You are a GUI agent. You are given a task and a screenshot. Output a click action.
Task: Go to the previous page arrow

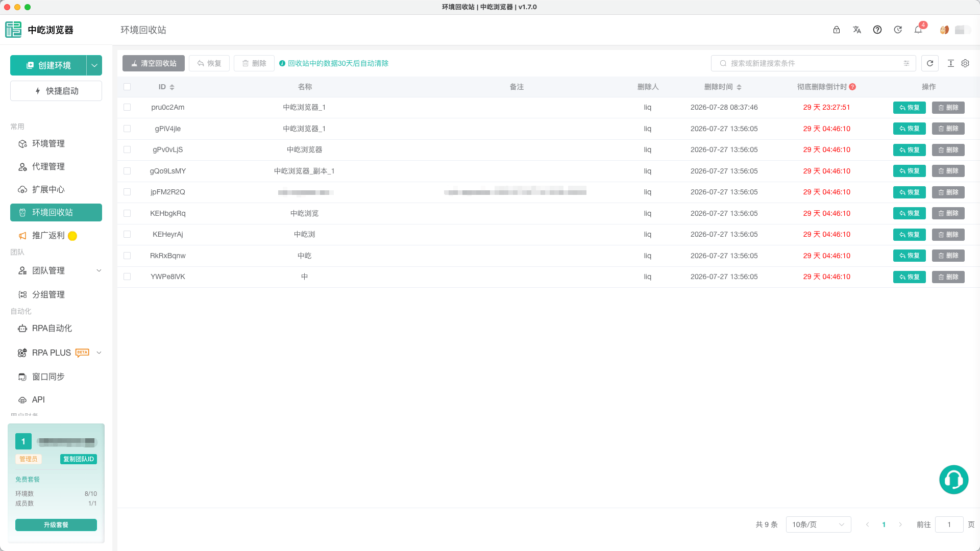click(867, 524)
